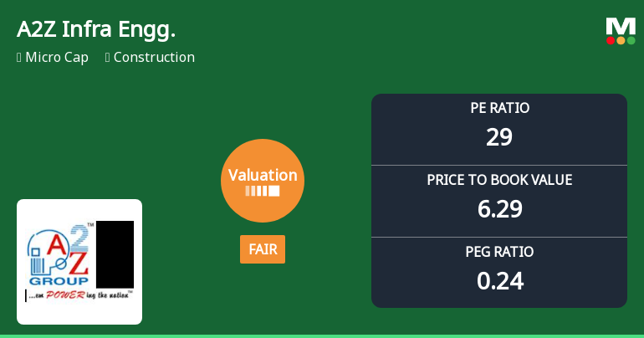Viewport: 644px width, 338px height.
Task: Click the Marketsmojo M logo
Action: (x=621, y=26)
